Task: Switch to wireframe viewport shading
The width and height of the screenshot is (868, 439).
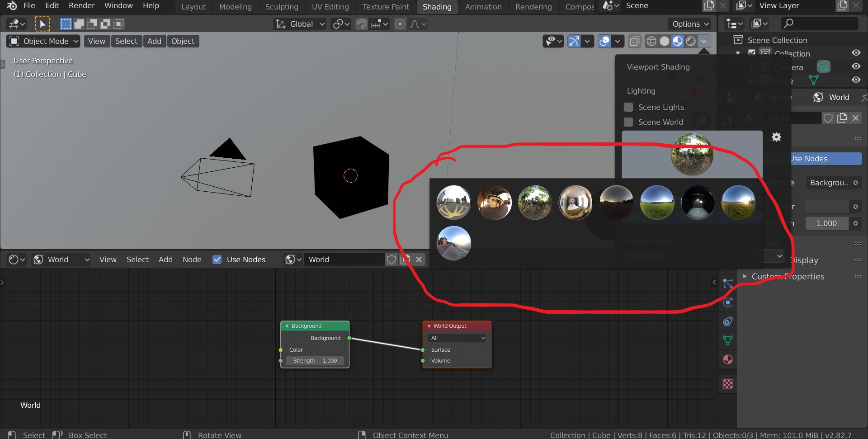Action: [651, 41]
